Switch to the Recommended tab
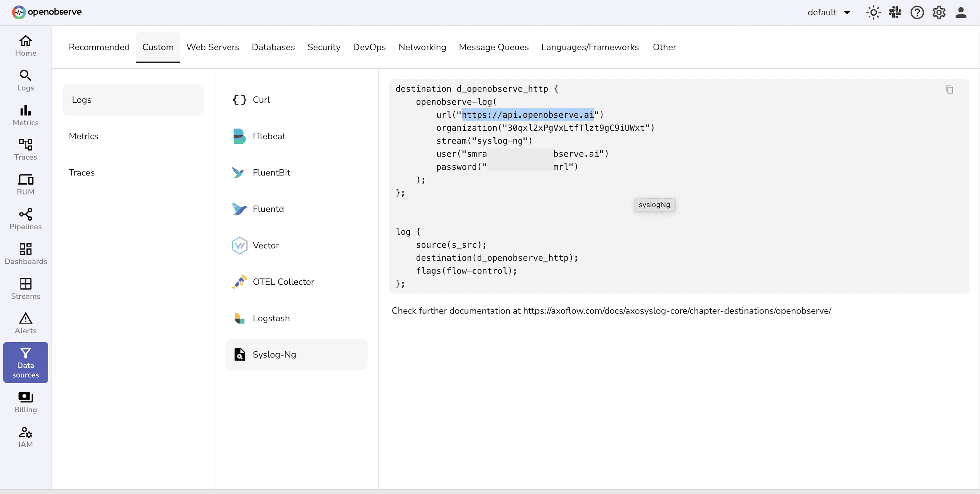Screen dimensions: 980x494 [x=99, y=47]
